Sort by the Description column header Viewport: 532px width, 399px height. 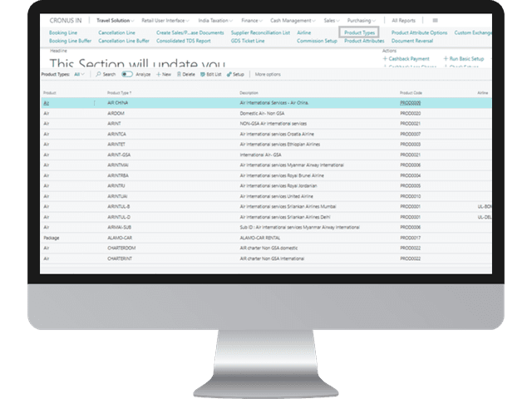point(249,93)
